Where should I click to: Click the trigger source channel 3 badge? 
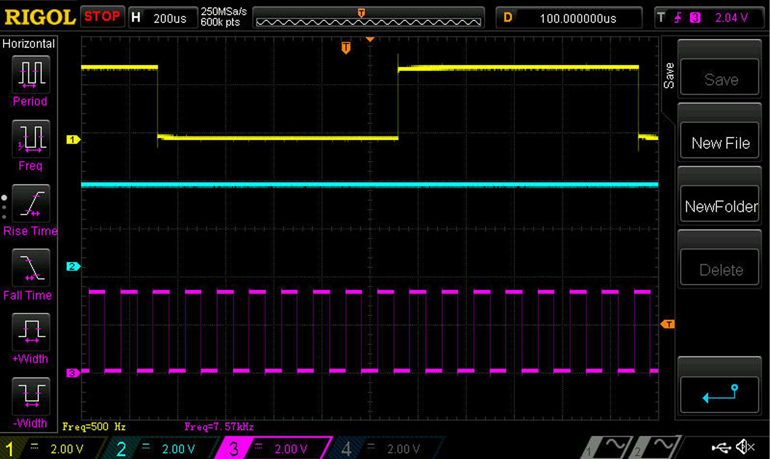[x=695, y=18]
